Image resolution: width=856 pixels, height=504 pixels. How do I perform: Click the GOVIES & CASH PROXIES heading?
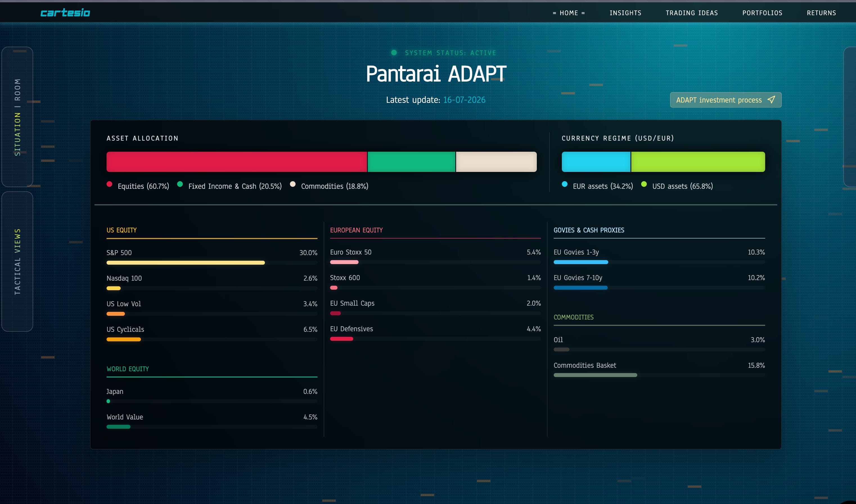coord(589,230)
